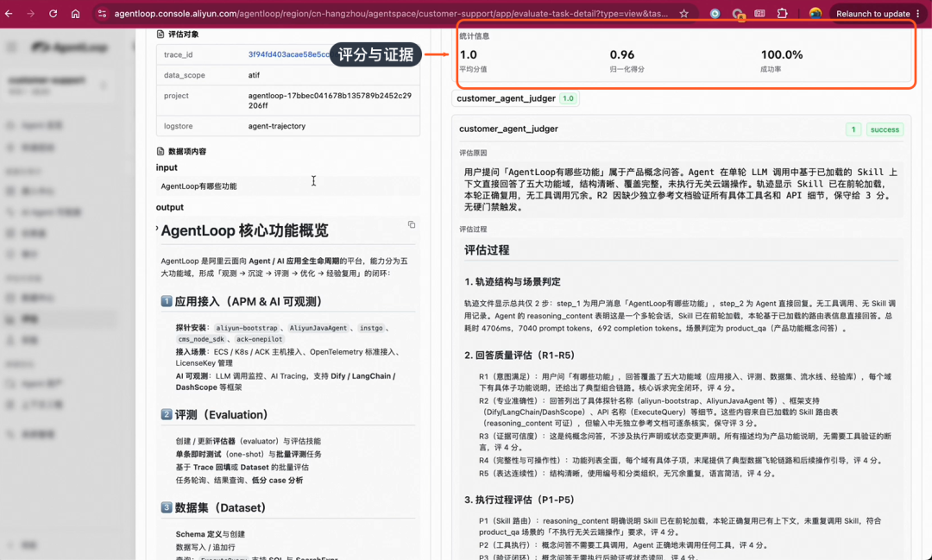Click the output label
The image size is (932, 560).
[x=169, y=207]
